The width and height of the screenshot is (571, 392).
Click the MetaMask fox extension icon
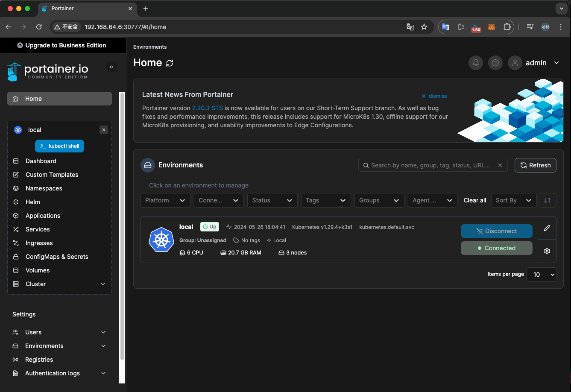tap(492, 27)
